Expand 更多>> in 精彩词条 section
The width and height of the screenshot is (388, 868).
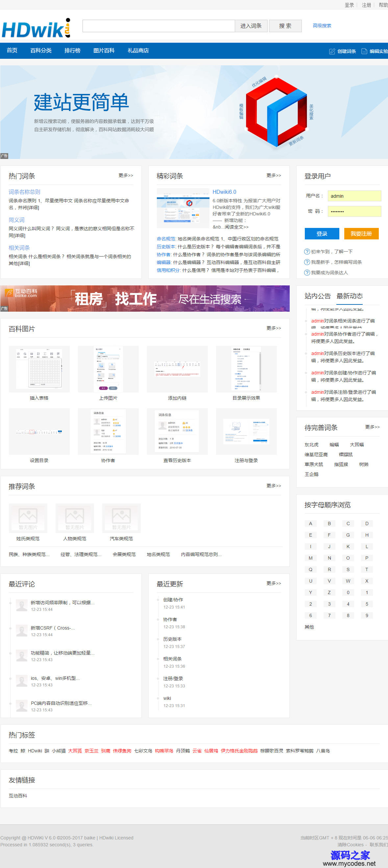(x=274, y=176)
